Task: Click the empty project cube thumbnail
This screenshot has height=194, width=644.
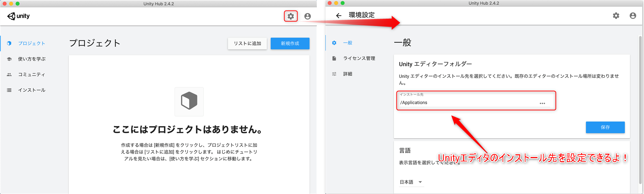Action: 189,101
